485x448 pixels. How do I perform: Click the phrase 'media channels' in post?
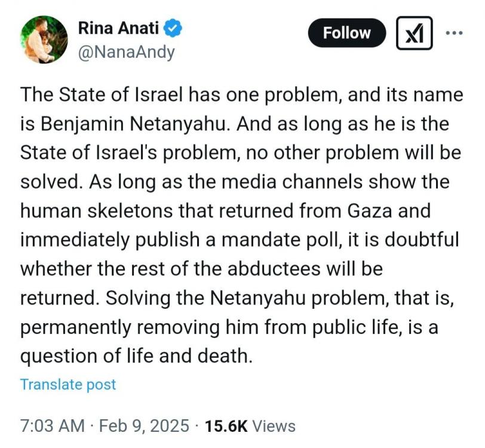(292, 182)
